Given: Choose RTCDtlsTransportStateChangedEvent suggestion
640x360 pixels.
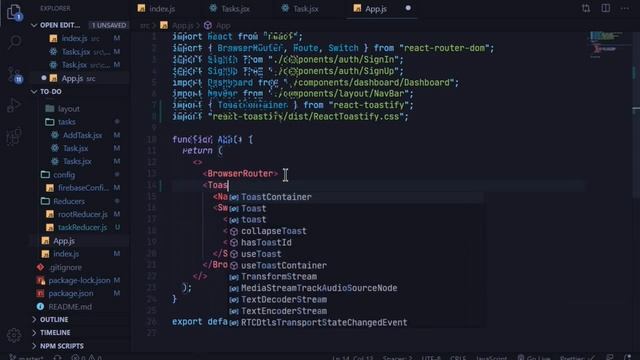Looking at the screenshot, I should coord(356,322).
